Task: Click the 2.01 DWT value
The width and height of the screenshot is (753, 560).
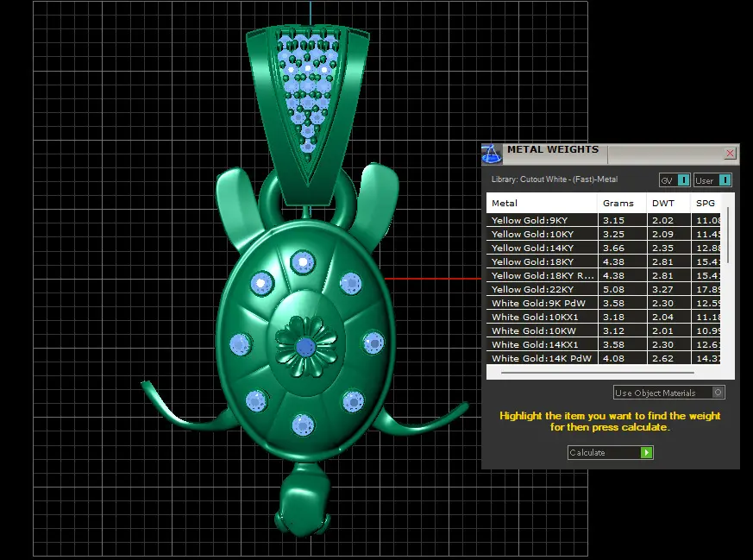Action: point(662,331)
